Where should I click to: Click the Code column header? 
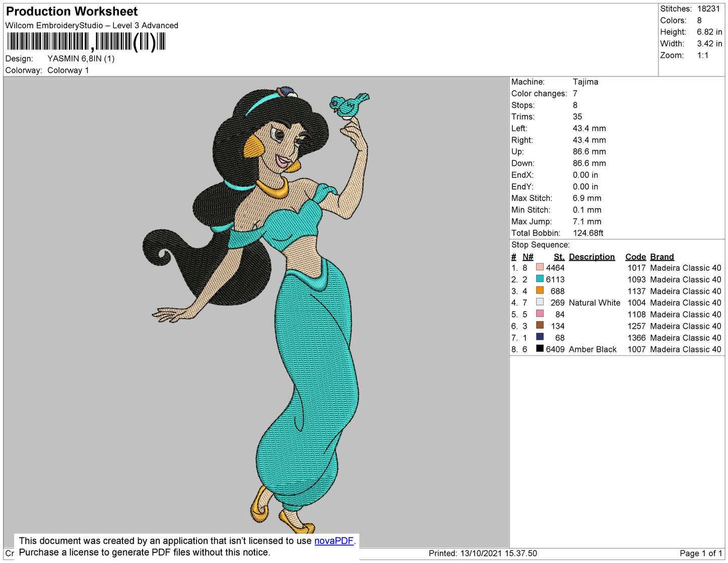[x=635, y=257]
